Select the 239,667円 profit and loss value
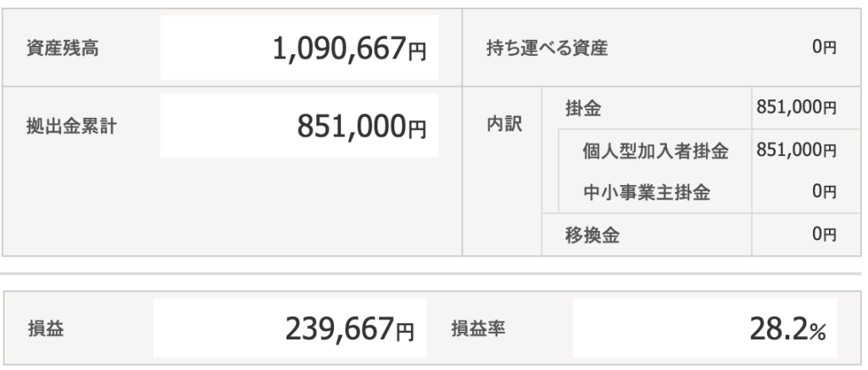Viewport: 868px width, 370px height. (x=348, y=328)
